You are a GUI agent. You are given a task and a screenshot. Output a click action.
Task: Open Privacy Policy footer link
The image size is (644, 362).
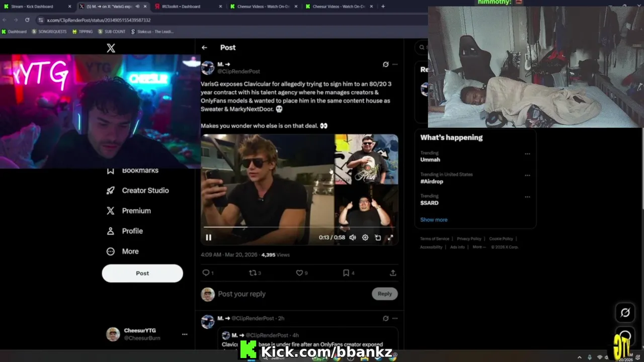point(469,239)
